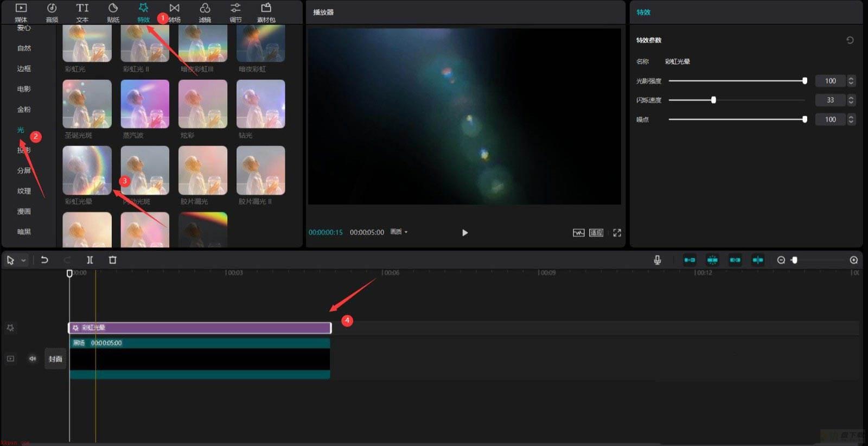Select the 纹理 effect category
Viewport: 868px width, 446px height.
pos(24,191)
